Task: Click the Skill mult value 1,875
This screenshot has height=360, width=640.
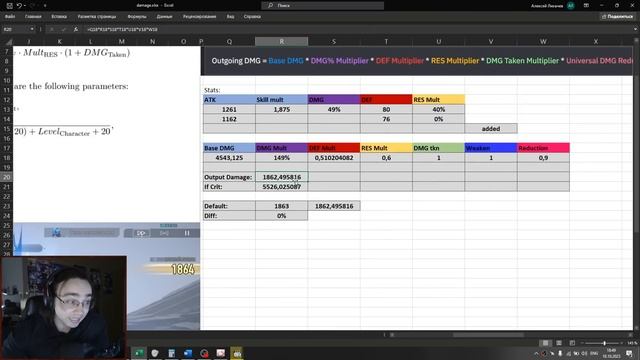Action: [282, 109]
